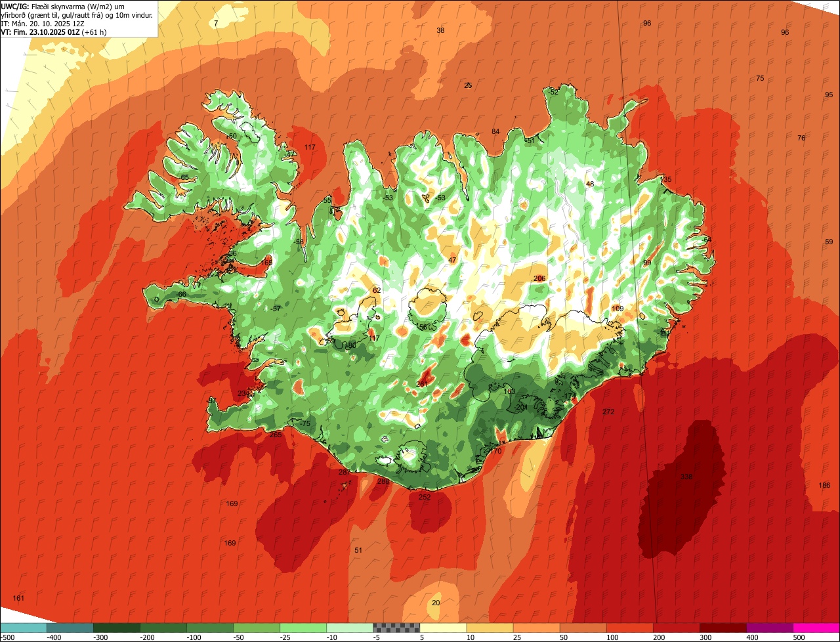The height and width of the screenshot is (642, 840).
Task: Select the valid time 'VT: Fim. 23.10.2025 01Z'
Action: (x=40, y=32)
